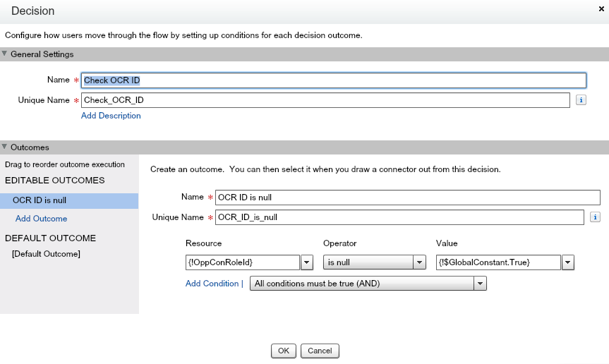The width and height of the screenshot is (609, 364).
Task: Click the info icon beside OCR_ID_is_null
Action: [595, 217]
